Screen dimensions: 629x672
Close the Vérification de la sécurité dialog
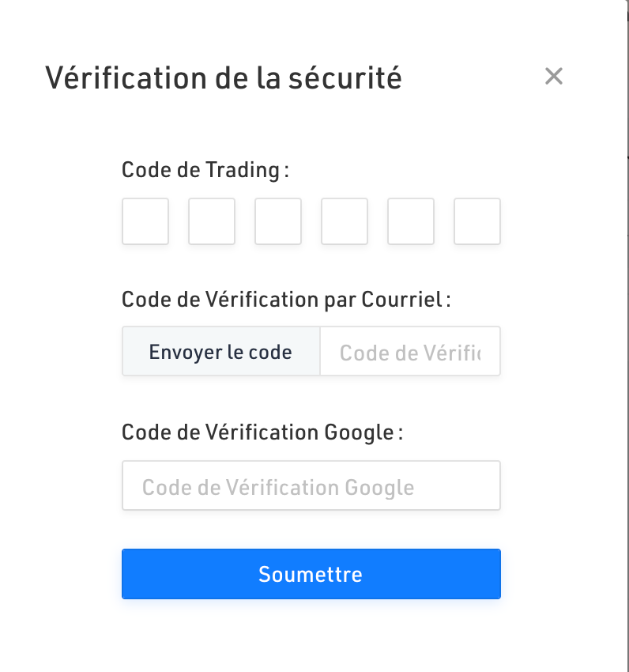[554, 76]
